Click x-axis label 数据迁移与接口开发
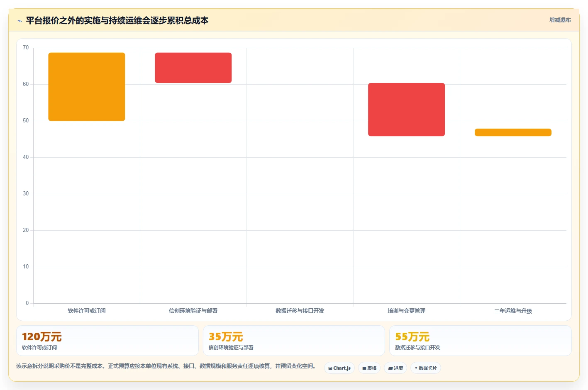 tap(300, 311)
